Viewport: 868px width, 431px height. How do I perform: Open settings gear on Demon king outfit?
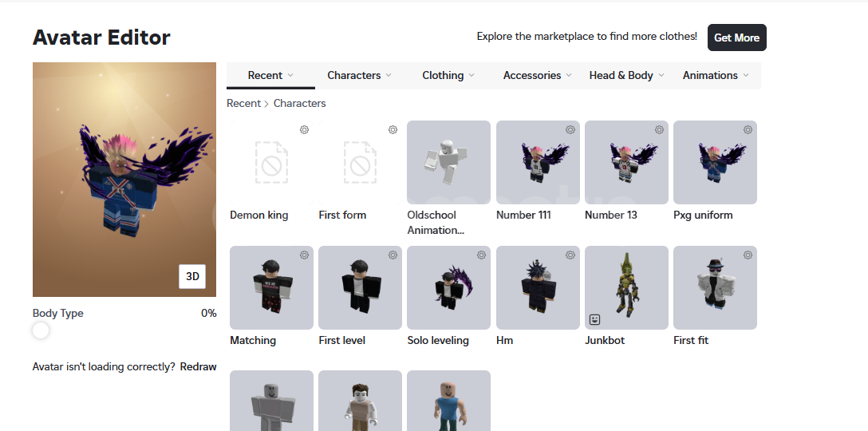coord(304,129)
